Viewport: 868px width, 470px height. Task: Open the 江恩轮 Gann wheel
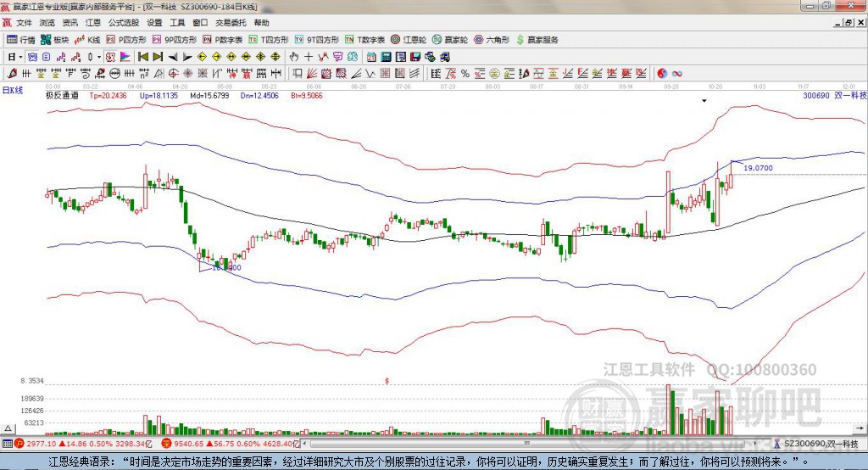click(x=409, y=40)
